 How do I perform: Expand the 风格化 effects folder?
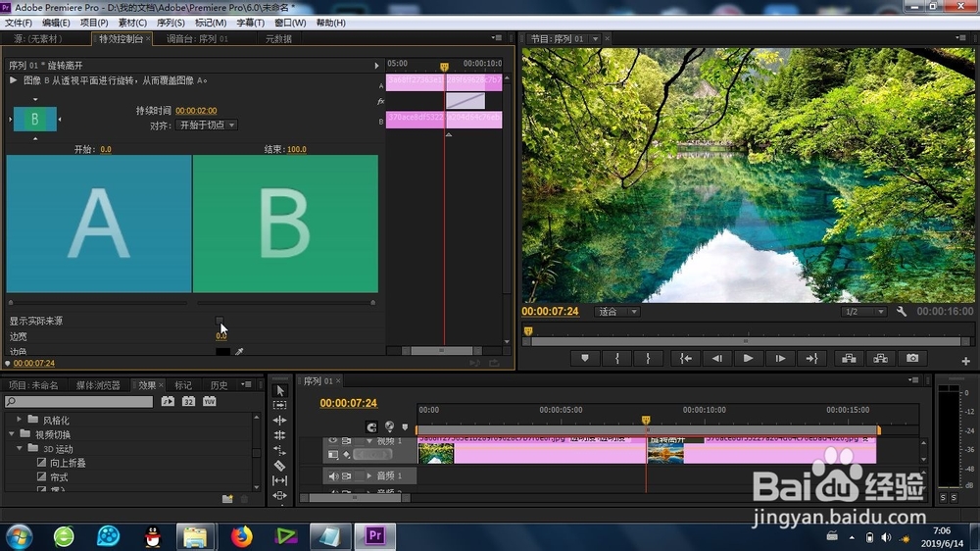click(x=19, y=420)
